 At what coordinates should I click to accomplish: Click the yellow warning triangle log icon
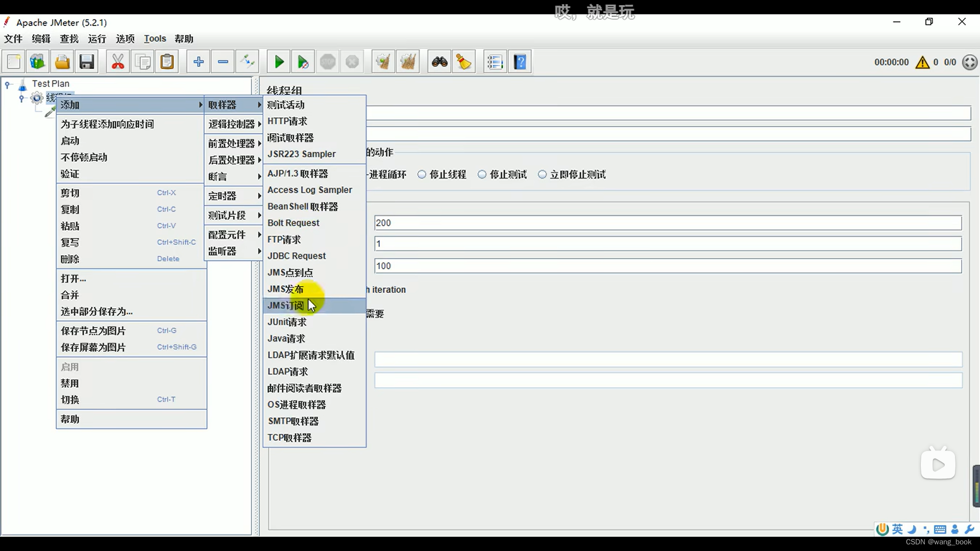tap(922, 62)
